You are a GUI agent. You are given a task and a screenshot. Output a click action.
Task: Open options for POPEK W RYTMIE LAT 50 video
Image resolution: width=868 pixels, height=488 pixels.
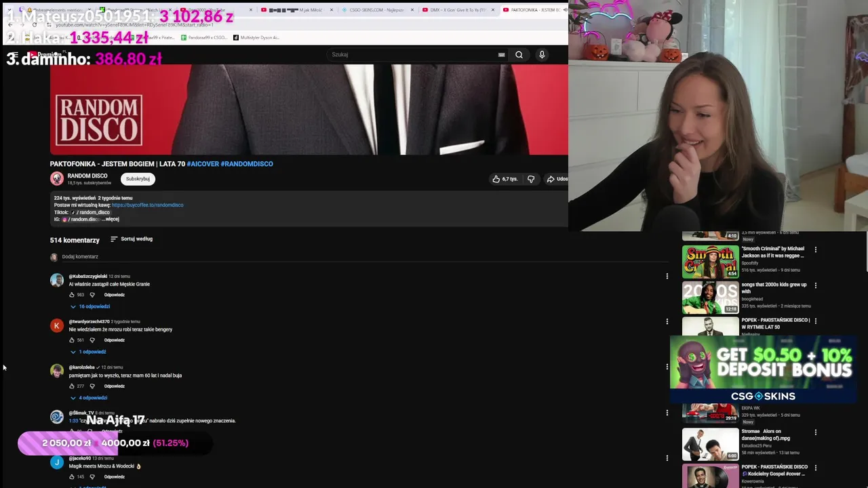point(815,321)
